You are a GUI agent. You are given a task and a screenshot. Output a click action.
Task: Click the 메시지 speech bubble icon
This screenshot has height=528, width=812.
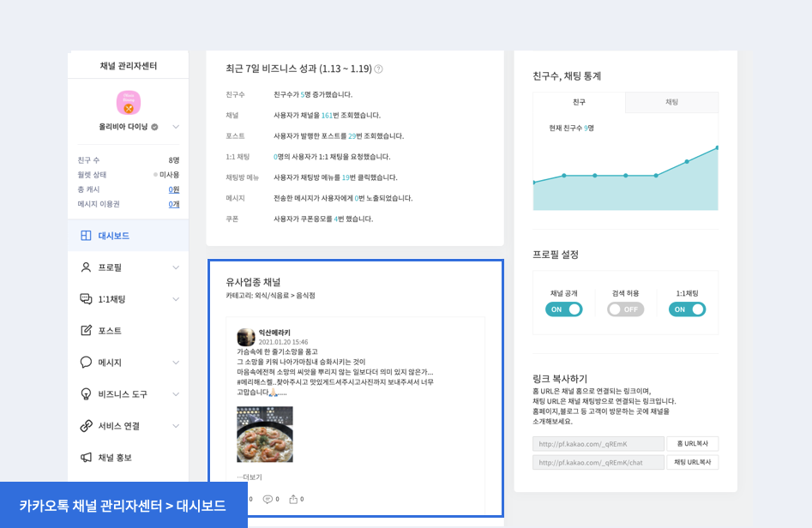pyautogui.click(x=86, y=362)
